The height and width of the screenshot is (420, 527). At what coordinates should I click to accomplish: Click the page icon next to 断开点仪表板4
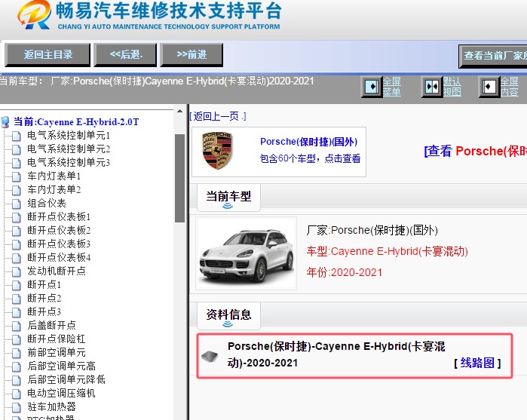(16, 258)
